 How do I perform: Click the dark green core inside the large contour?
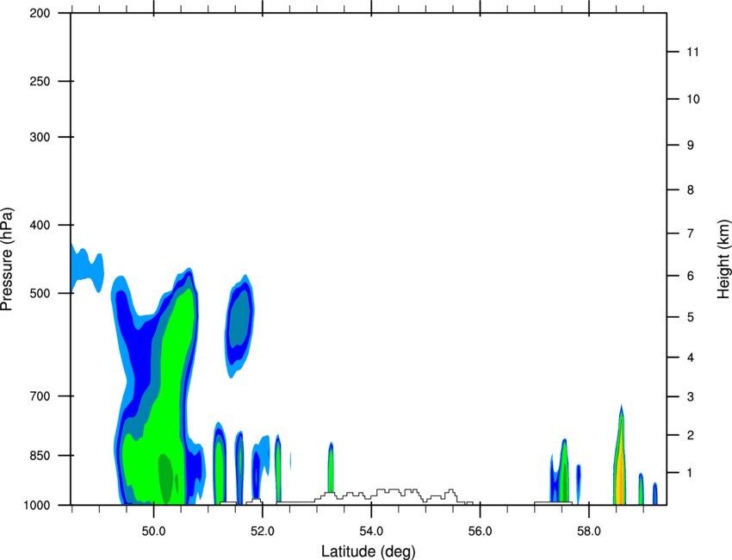pyautogui.click(x=165, y=479)
